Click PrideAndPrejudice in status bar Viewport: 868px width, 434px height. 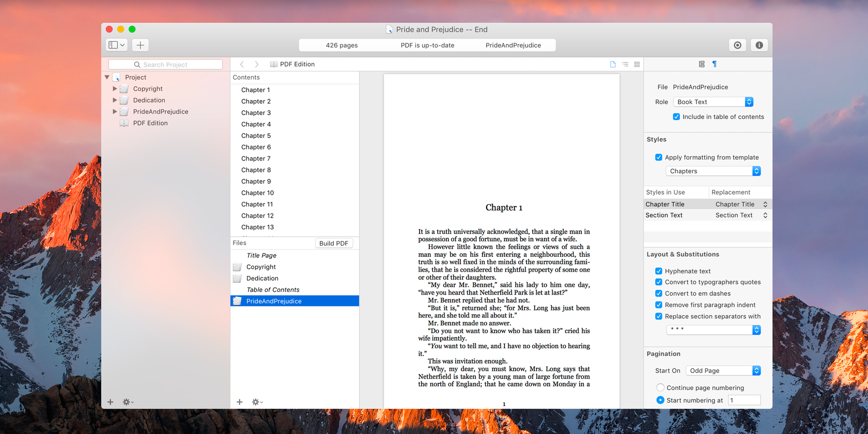tap(513, 45)
